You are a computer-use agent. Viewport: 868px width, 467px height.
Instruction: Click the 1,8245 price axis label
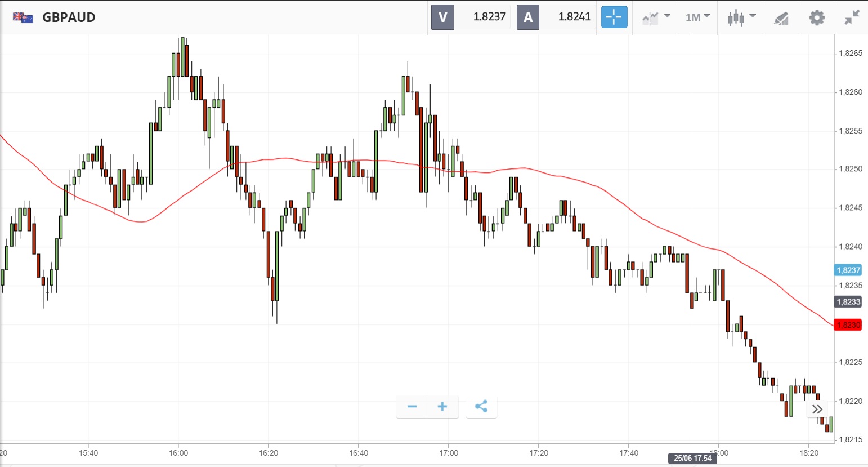coord(850,208)
